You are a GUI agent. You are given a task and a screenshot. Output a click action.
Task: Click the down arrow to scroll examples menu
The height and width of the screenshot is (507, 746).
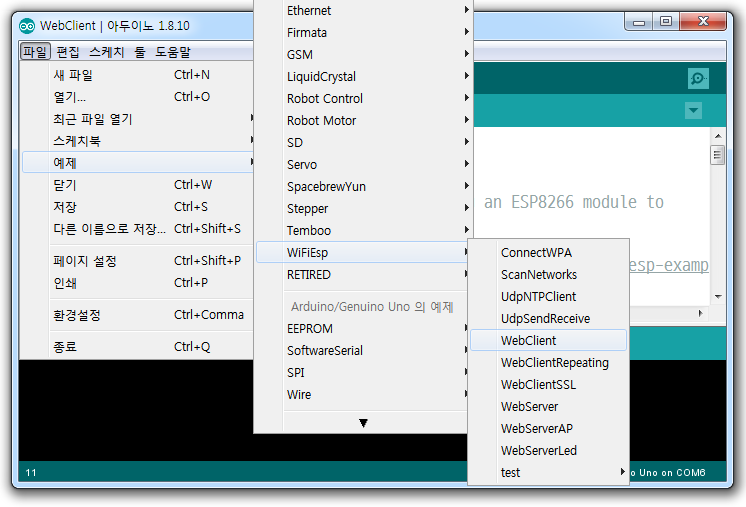pyautogui.click(x=363, y=423)
